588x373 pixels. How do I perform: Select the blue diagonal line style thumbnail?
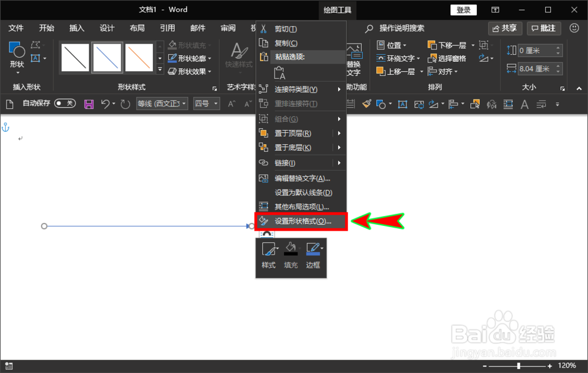coord(107,58)
